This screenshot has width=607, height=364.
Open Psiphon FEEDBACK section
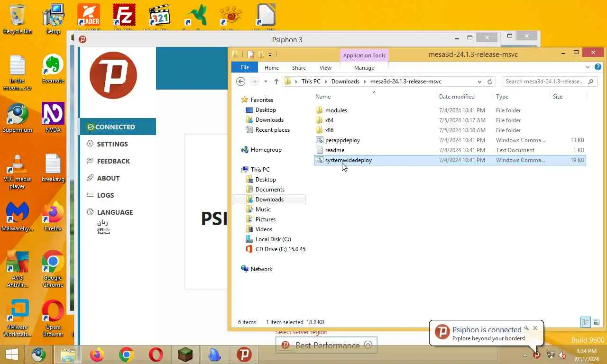pos(113,161)
